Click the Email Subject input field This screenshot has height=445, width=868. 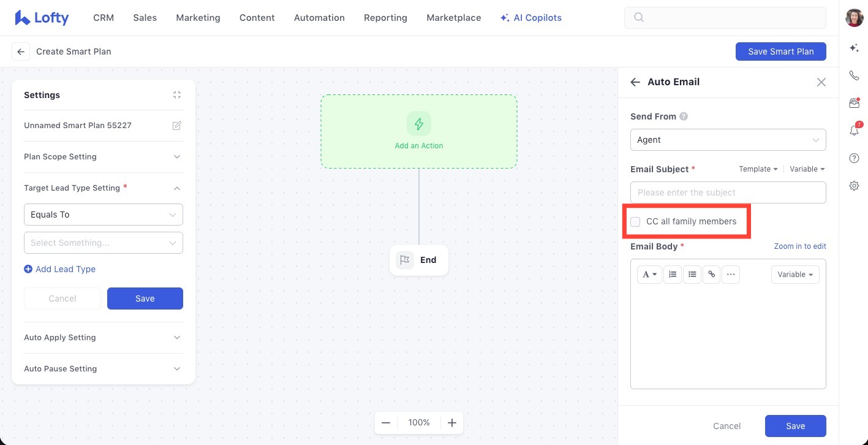(728, 192)
